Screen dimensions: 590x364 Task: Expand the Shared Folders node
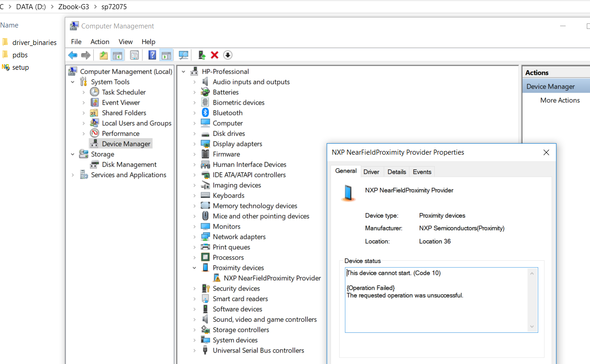[x=84, y=113]
